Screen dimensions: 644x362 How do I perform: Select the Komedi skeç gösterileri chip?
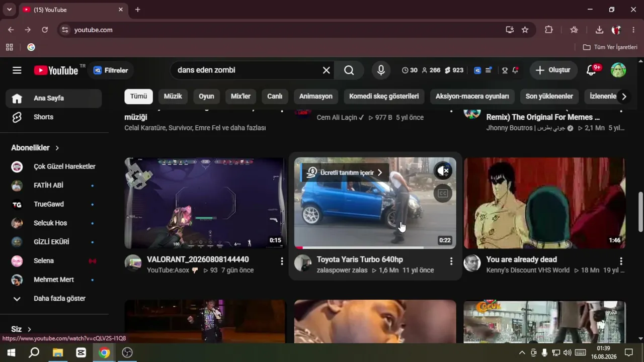tap(384, 96)
